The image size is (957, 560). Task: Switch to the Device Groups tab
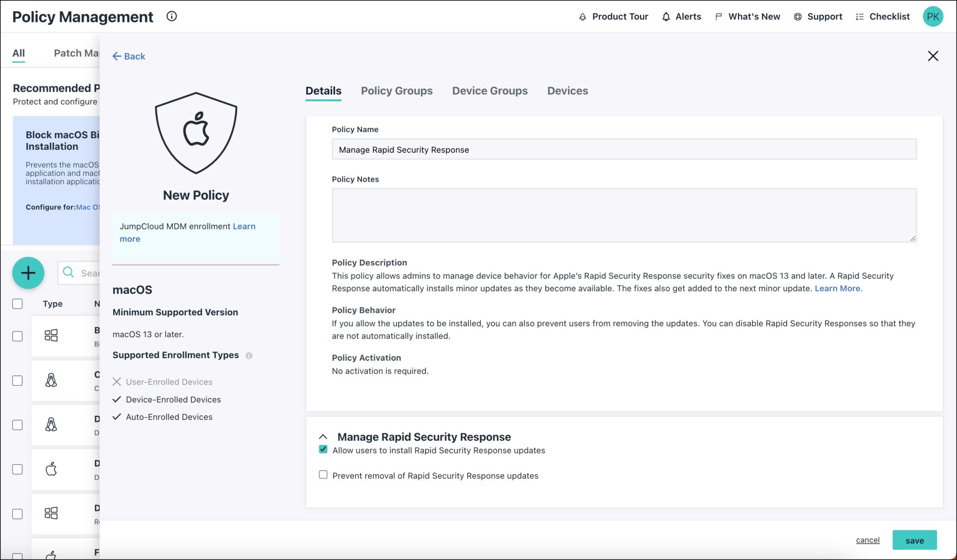pyautogui.click(x=490, y=91)
